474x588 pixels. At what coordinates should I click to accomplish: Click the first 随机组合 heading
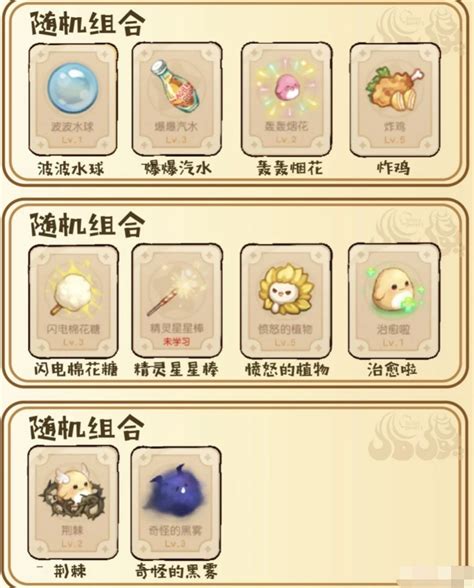87,23
